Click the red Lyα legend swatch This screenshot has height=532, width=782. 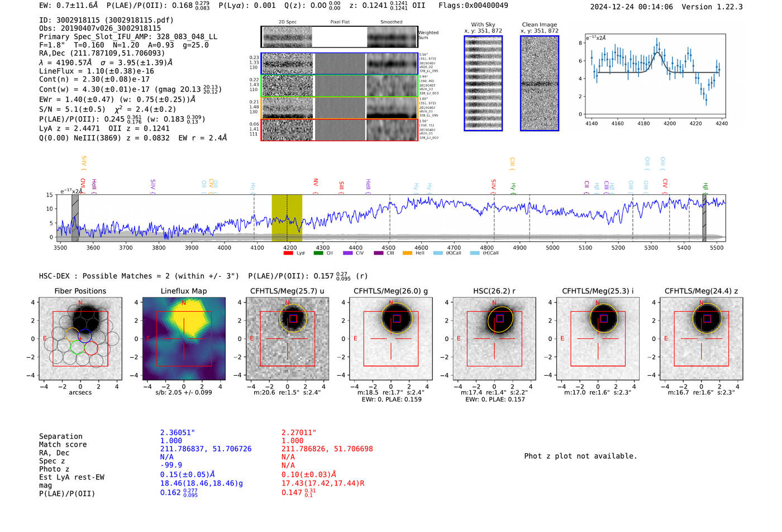pos(288,253)
